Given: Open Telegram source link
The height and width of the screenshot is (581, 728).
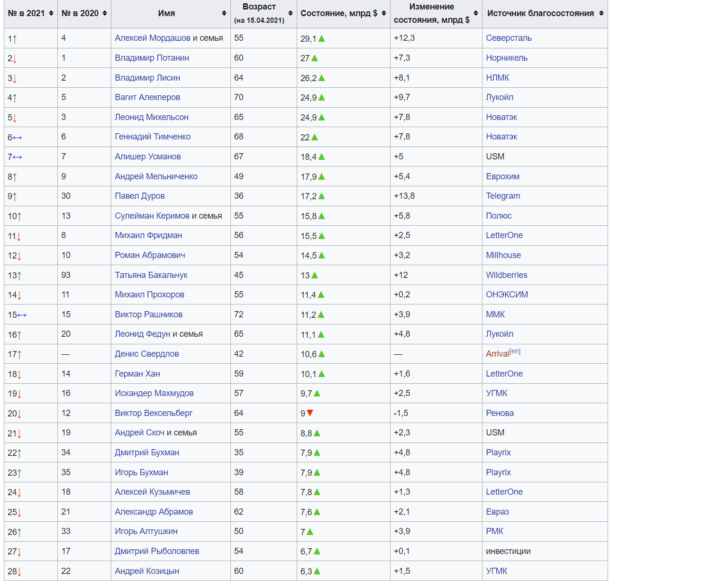Looking at the screenshot, I should [x=503, y=196].
